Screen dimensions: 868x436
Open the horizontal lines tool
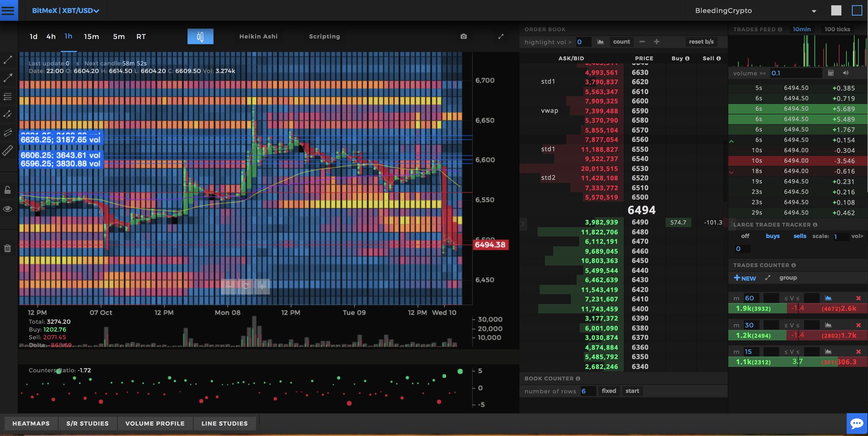[x=8, y=96]
